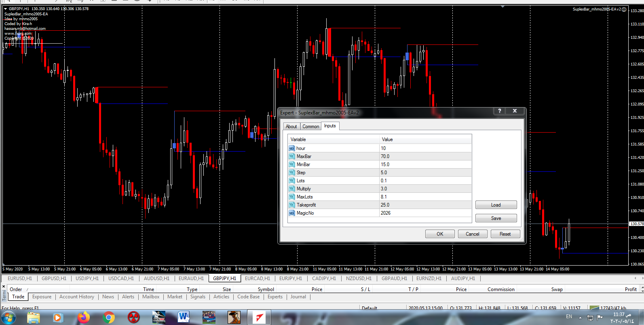Click the double-type icon next to MaxBar

coord(291,156)
